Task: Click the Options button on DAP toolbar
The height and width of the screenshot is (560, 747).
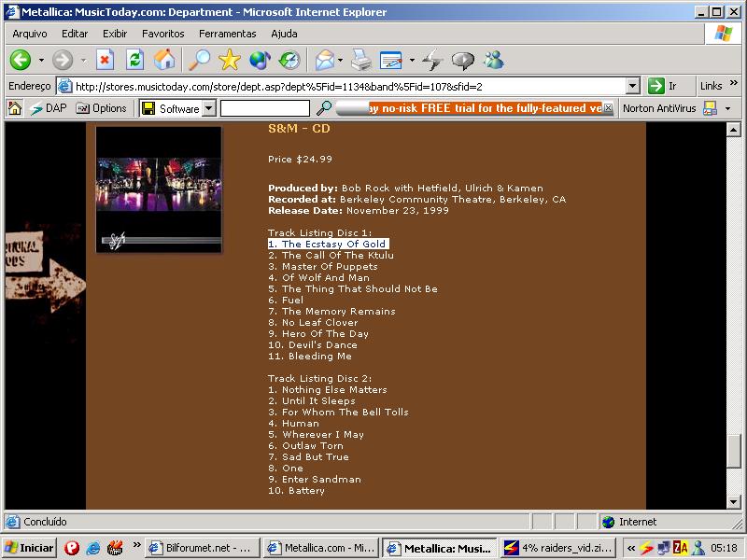Action: (101, 108)
